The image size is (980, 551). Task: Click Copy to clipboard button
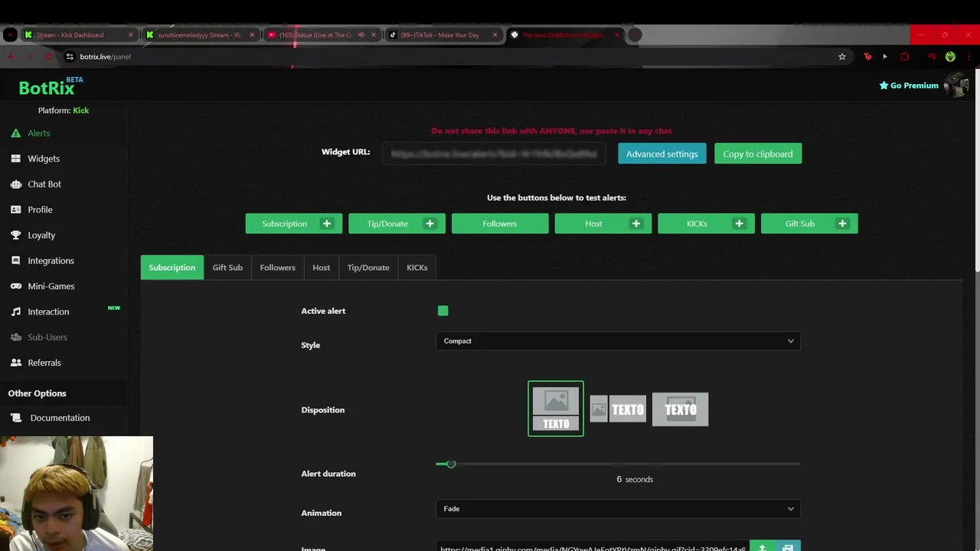coord(758,154)
